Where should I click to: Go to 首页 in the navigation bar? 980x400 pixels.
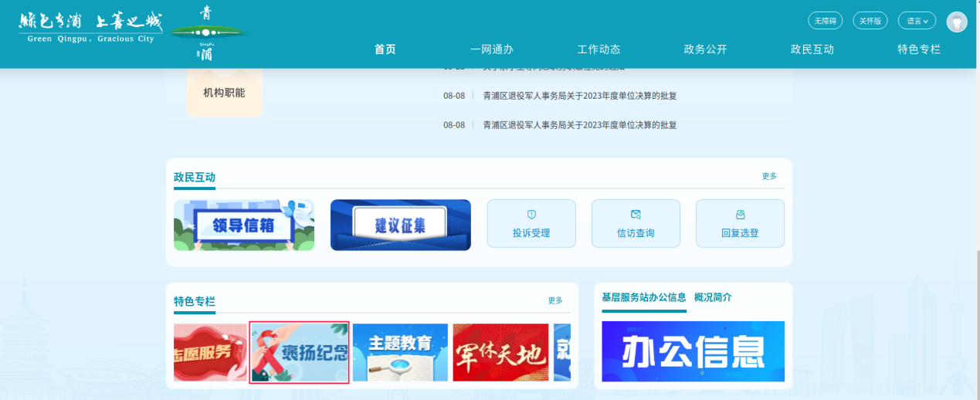(385, 49)
